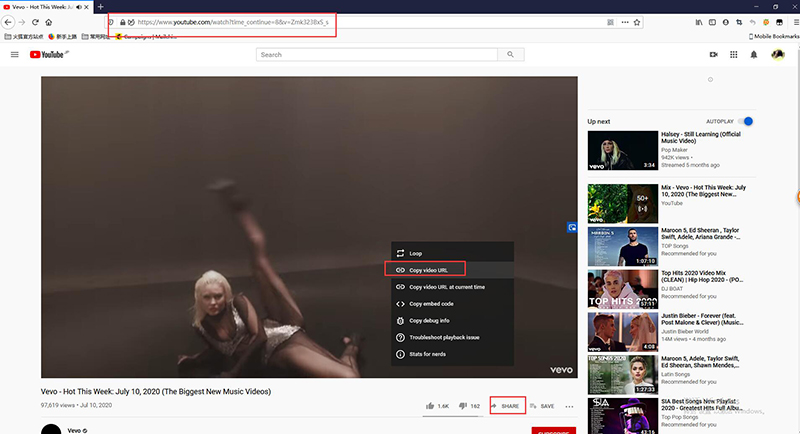Viewport: 800px width, 434px height.
Task: Bookmark this page with the star icon
Action: pos(637,22)
